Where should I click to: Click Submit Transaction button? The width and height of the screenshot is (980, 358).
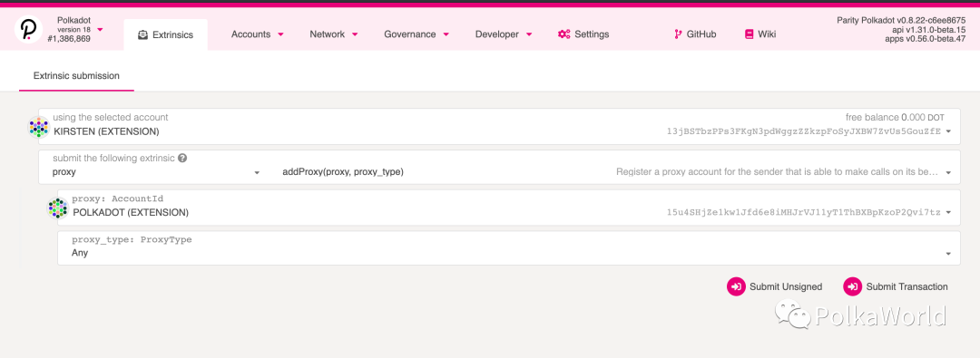tap(896, 286)
